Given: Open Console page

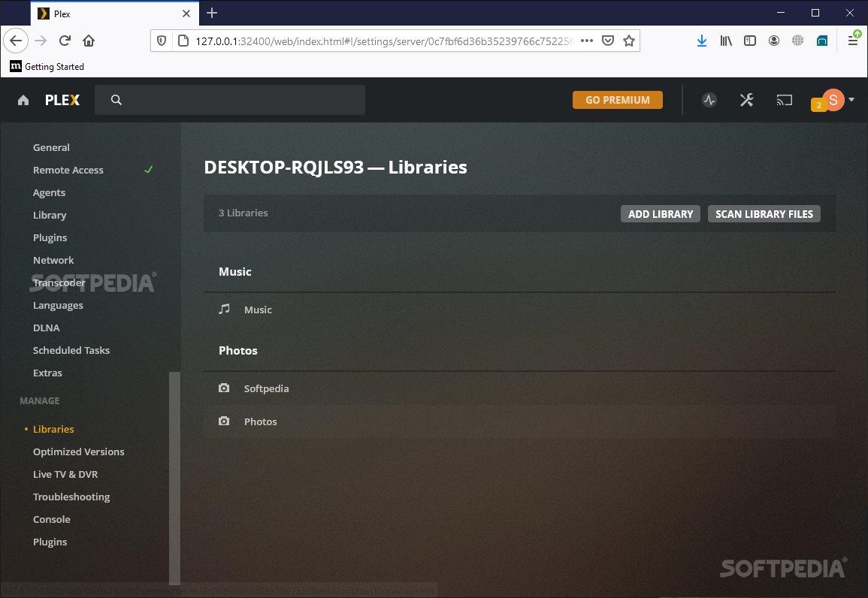Looking at the screenshot, I should [x=52, y=519].
